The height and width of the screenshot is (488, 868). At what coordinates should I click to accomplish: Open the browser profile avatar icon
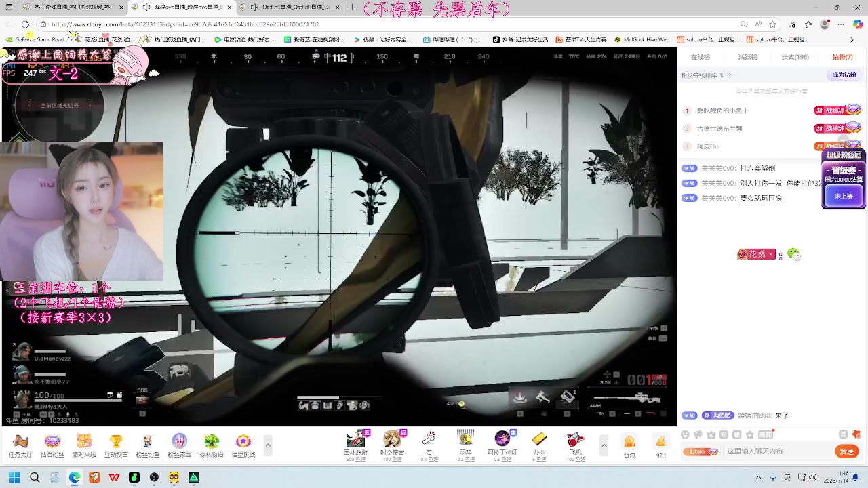(x=825, y=24)
